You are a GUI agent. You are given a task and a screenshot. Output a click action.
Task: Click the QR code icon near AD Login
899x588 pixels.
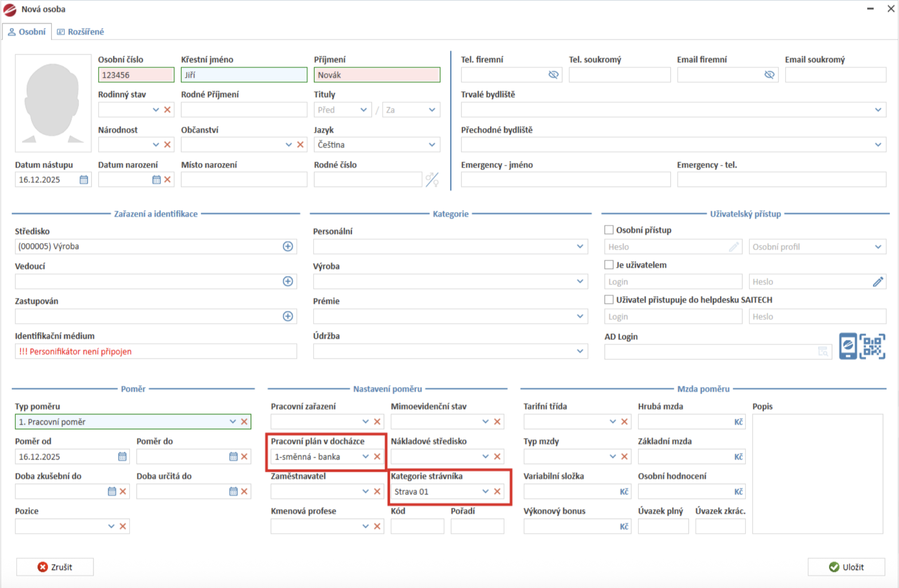click(872, 347)
